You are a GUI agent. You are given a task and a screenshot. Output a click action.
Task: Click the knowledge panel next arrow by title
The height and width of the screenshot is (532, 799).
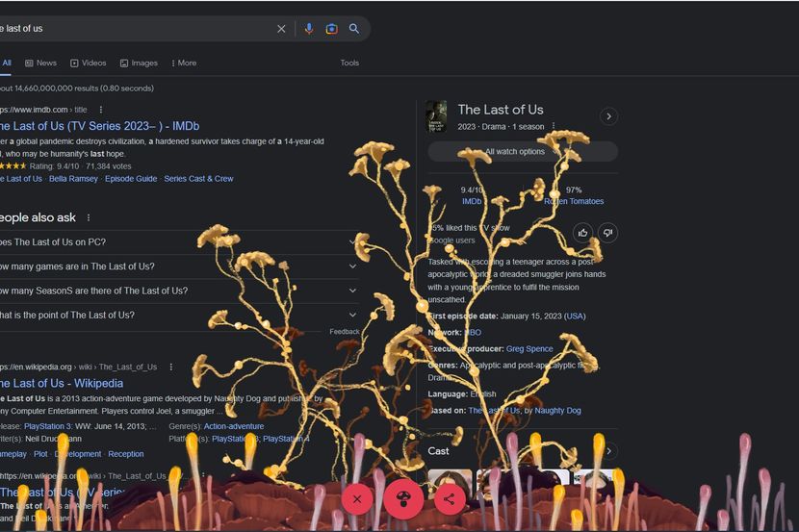608,116
